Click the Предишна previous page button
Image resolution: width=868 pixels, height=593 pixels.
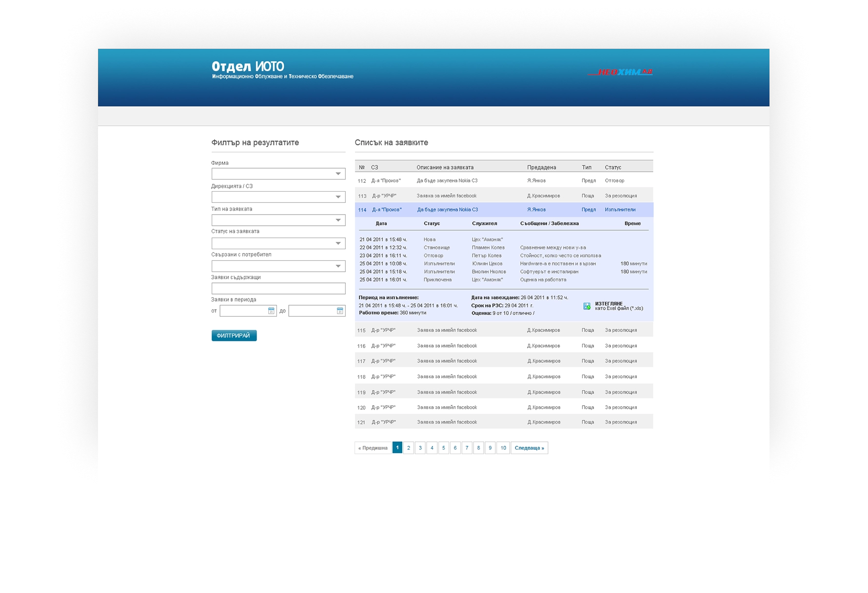[373, 448]
